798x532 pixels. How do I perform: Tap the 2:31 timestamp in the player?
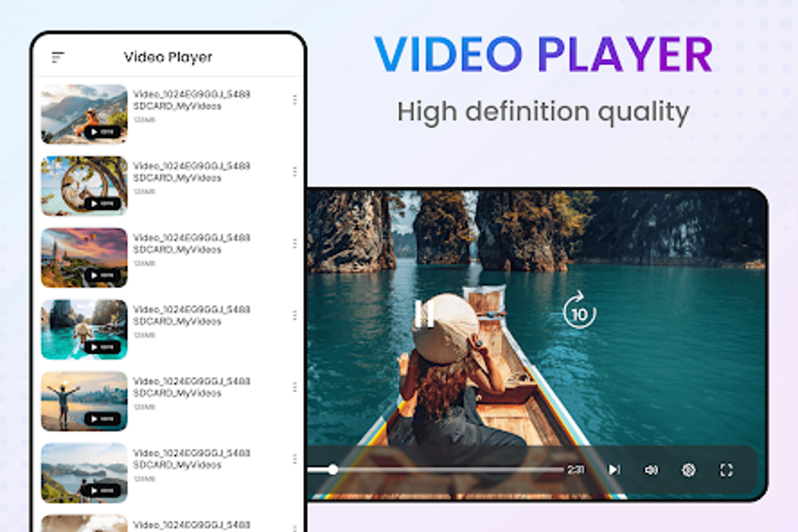tap(577, 469)
